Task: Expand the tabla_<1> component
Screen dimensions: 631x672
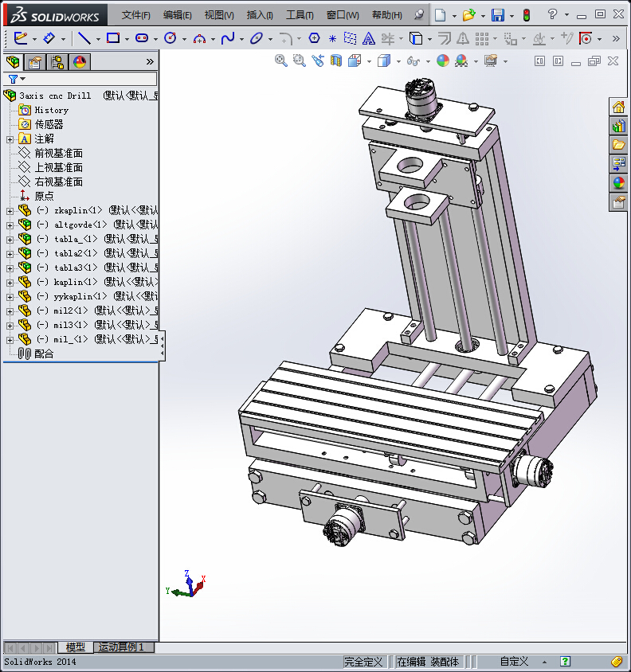Action: [x=10, y=240]
